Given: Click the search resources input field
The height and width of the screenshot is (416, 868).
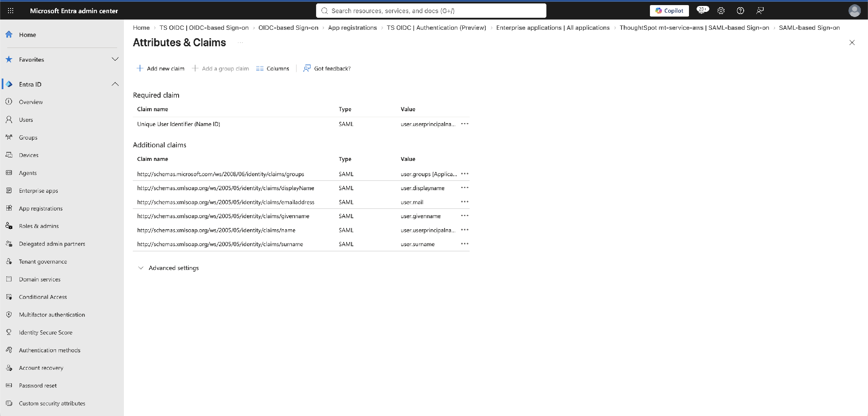Looking at the screenshot, I should [x=431, y=11].
